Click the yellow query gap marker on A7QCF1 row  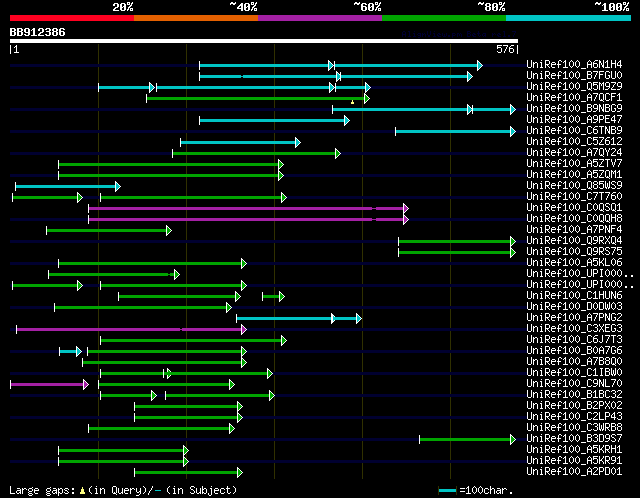point(352,102)
